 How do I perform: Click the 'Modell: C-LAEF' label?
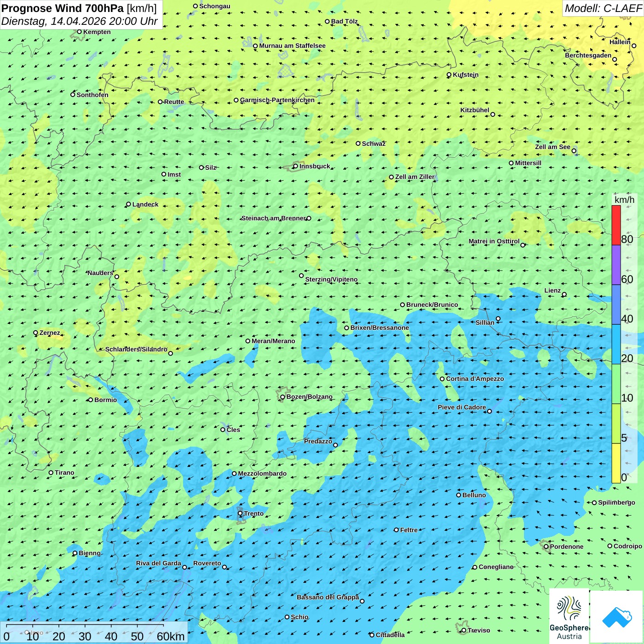click(603, 8)
